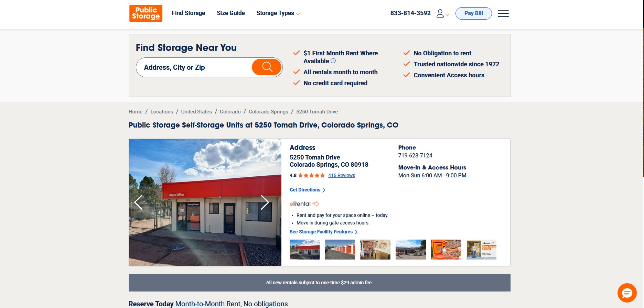Click the Pay Bill button
Viewport: 644px width, 308px height.
click(x=473, y=13)
